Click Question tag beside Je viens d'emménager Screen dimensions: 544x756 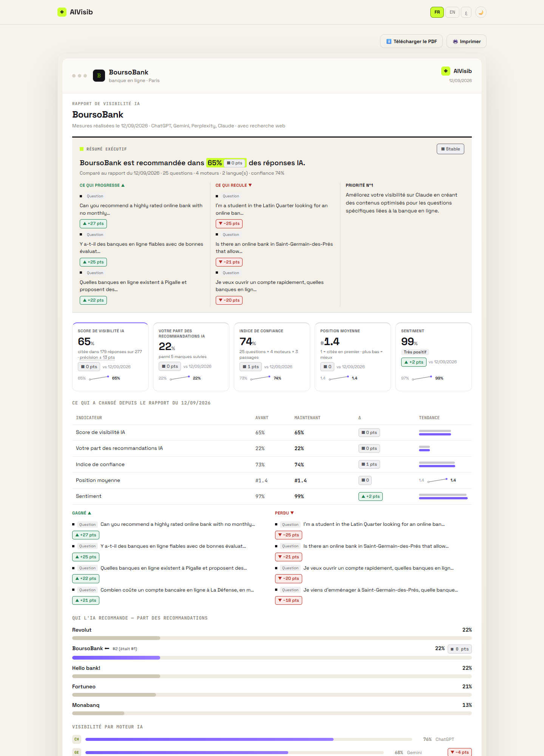click(x=290, y=590)
